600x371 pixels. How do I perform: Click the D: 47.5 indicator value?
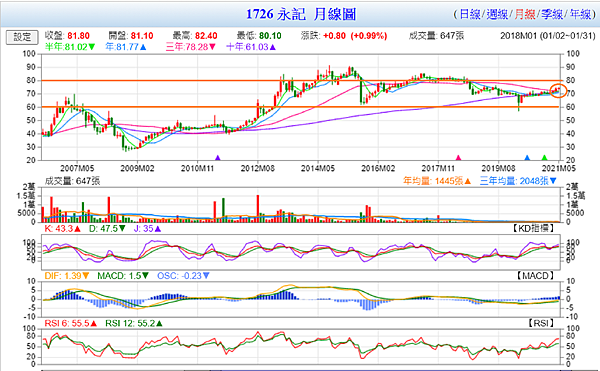108,229
